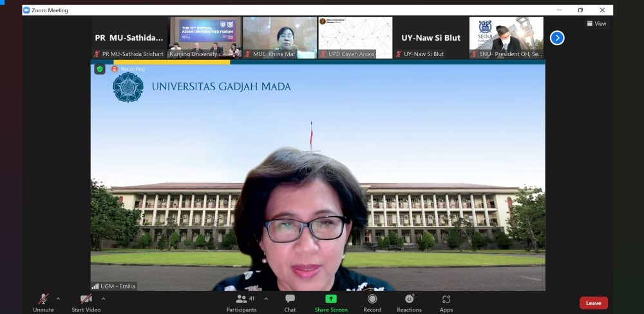Viewport: 644px width, 314px height.
Task: Click the green Share Screen icon
Action: (x=331, y=299)
